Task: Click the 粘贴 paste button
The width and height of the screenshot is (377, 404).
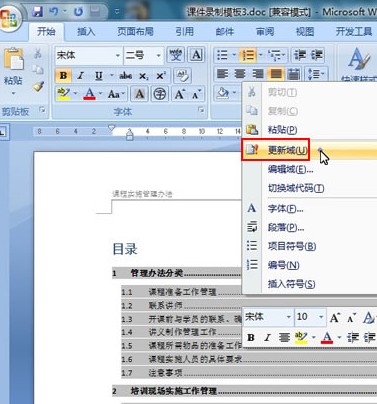Action: [13, 70]
